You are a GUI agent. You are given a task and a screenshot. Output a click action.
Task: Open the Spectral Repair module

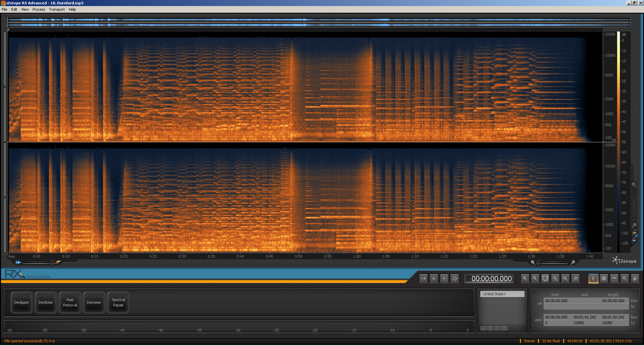[x=118, y=302]
